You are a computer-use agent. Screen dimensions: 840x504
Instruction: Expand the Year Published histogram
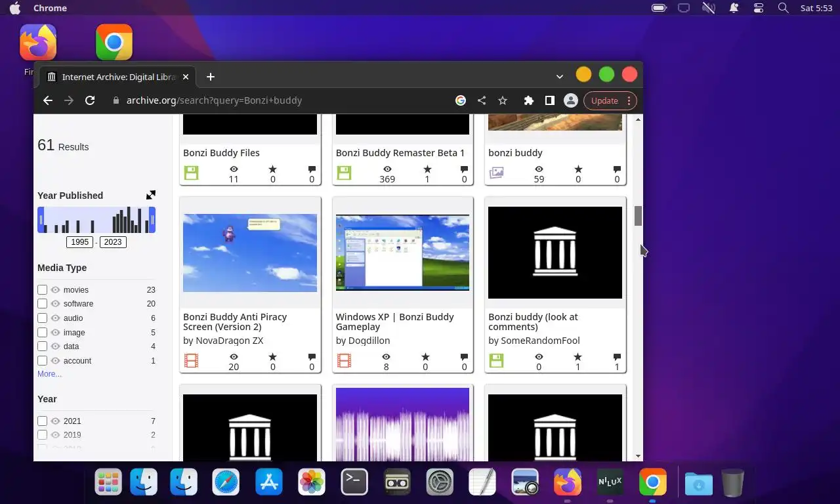pos(151,195)
